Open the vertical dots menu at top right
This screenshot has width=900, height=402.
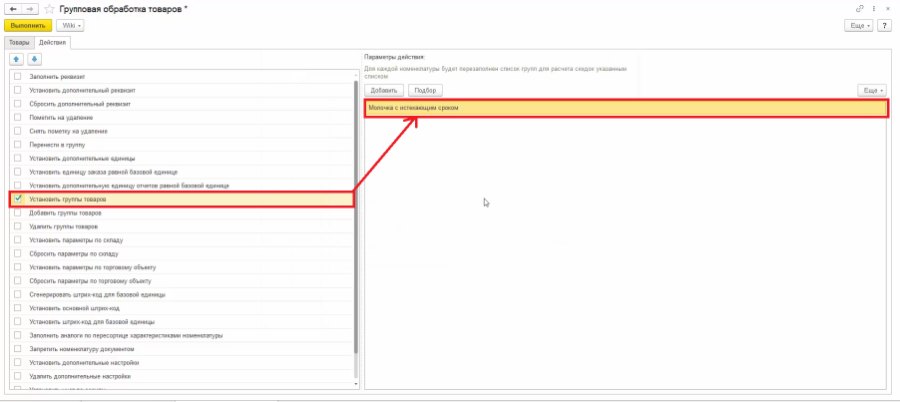[874, 9]
